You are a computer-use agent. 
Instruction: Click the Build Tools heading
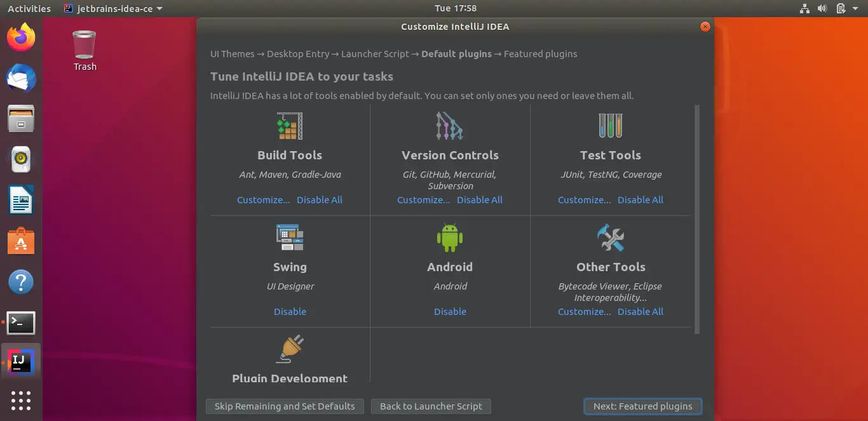290,155
